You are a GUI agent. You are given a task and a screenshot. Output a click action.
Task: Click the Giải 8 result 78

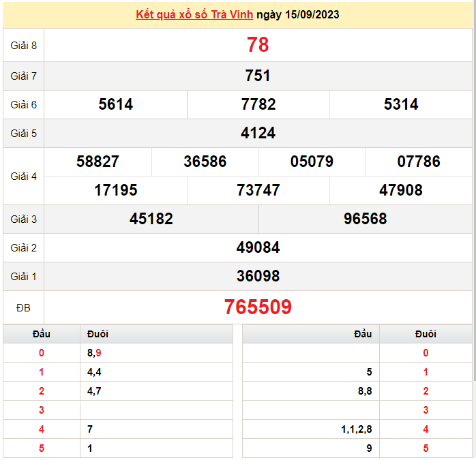click(258, 45)
